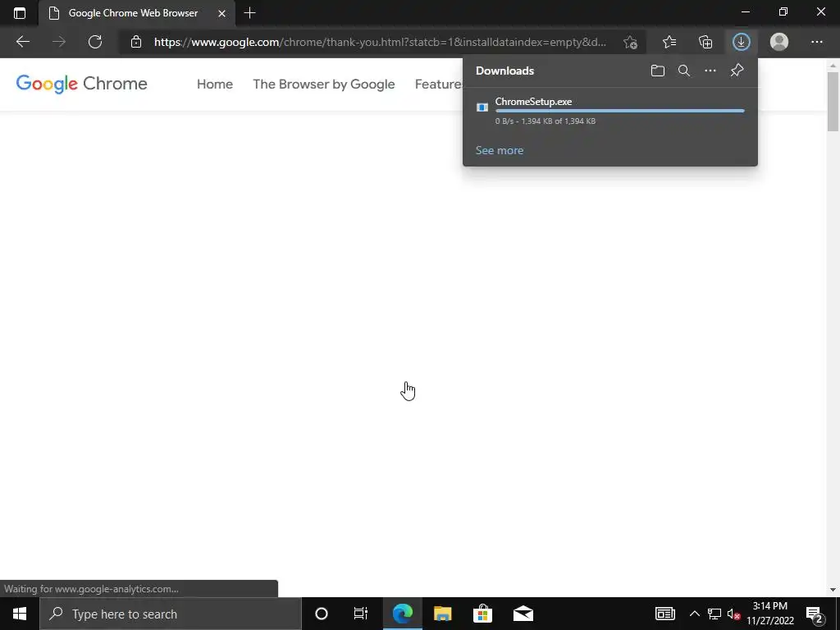Open Edge Settings and more menu
Image resolution: width=840 pixels, height=630 pixels.
[x=816, y=42]
